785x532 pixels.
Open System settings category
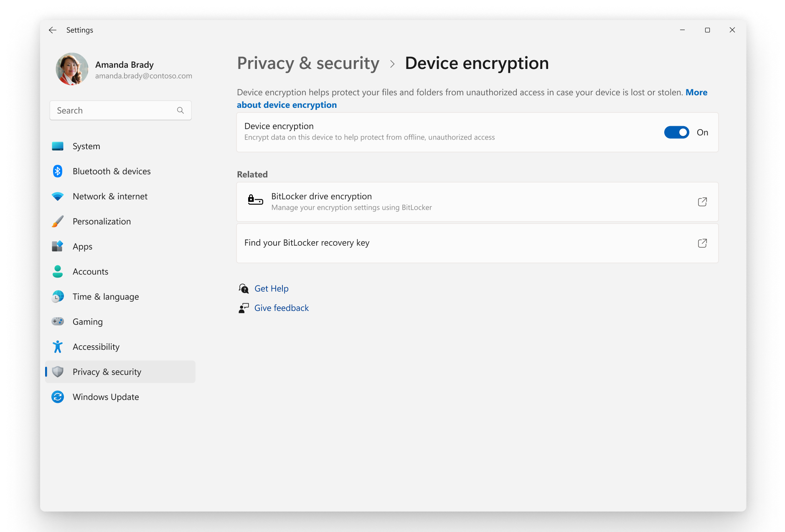pos(120,146)
